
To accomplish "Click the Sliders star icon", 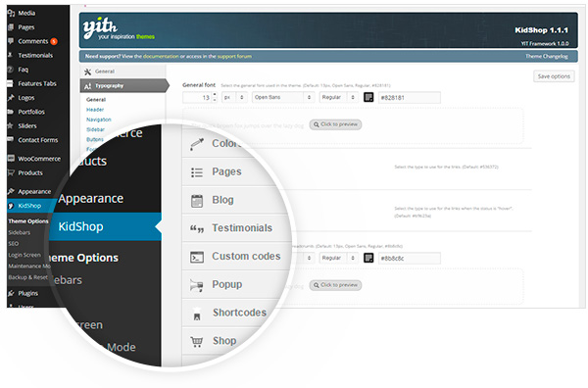I will 11,125.
